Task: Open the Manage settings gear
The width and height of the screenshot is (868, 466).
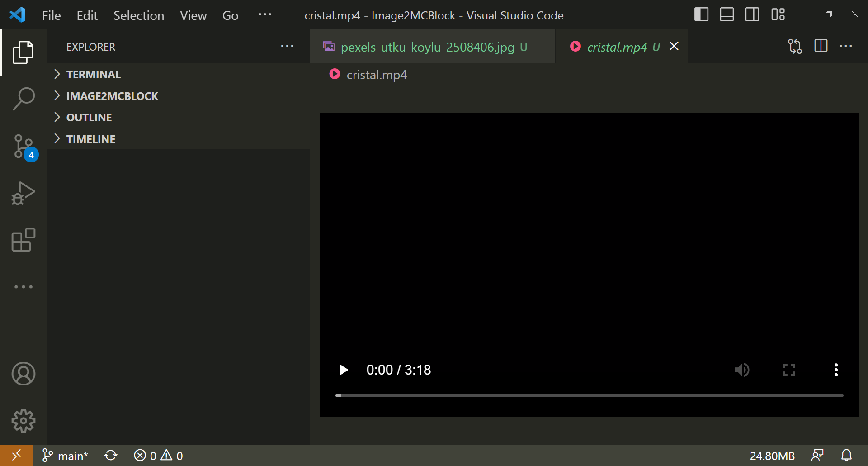Action: (x=23, y=421)
